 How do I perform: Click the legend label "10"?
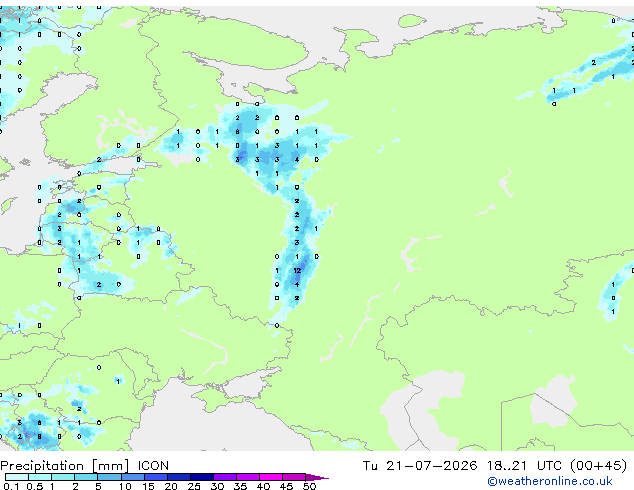125,486
